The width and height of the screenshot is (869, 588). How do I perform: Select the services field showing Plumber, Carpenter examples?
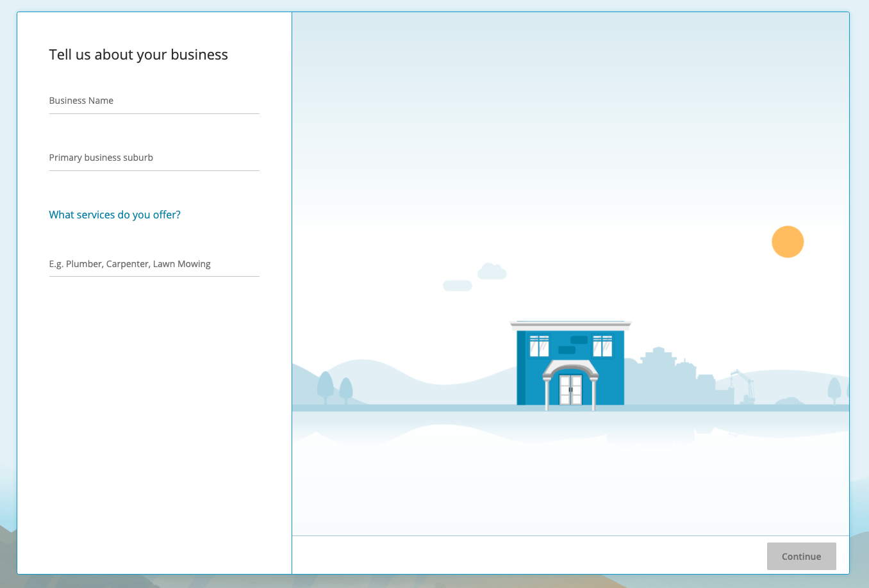154,264
